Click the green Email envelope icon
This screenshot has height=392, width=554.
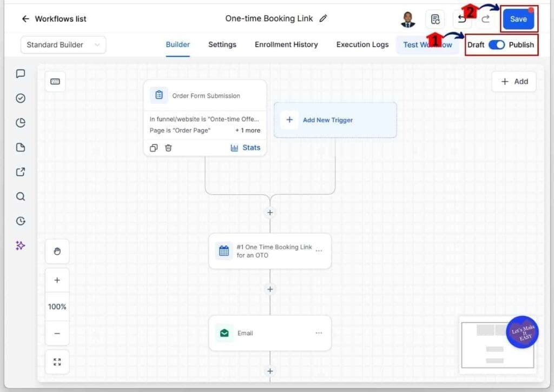click(224, 333)
